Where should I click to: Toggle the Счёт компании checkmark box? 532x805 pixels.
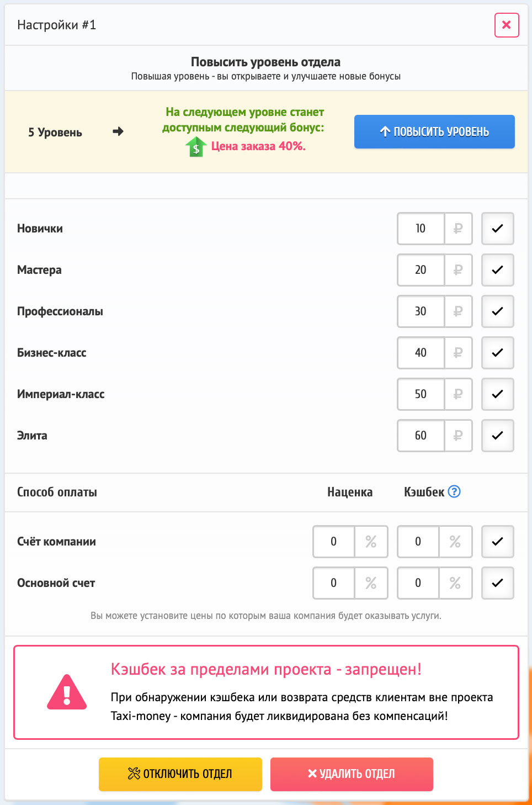click(497, 542)
